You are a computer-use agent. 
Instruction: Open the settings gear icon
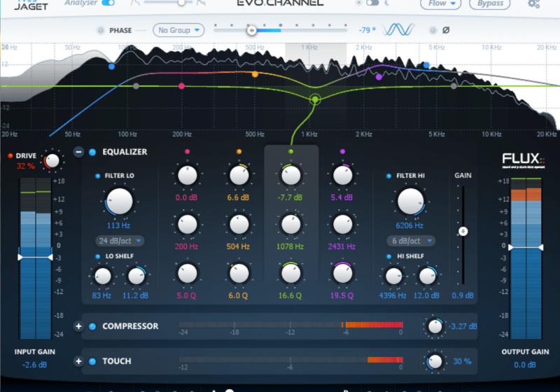pos(533,3)
